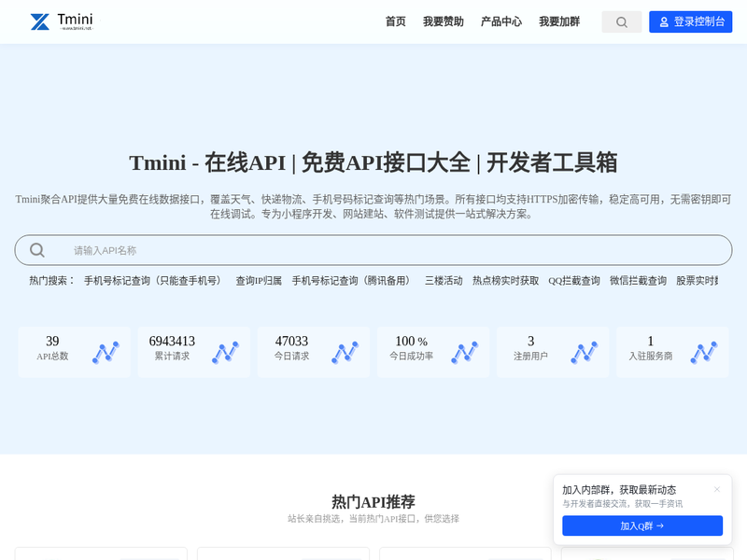
Task: Close the 加入内部群 popup
Action: pyautogui.click(x=717, y=489)
